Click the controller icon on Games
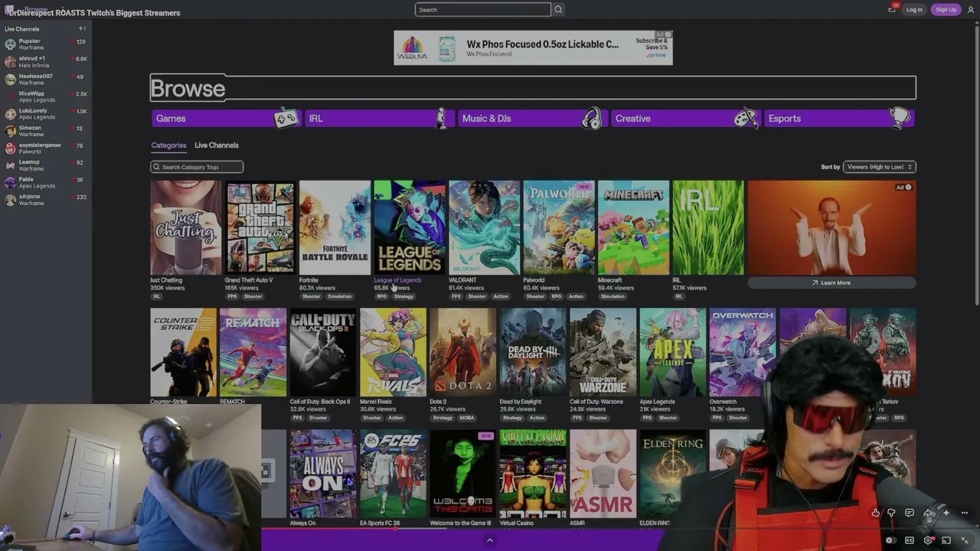The width and height of the screenshot is (980, 551). click(x=286, y=118)
